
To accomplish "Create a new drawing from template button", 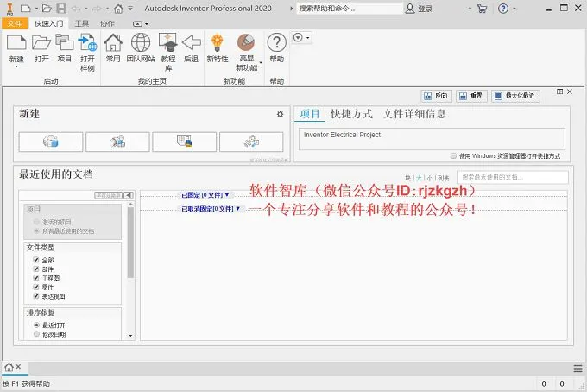I will pos(184,142).
